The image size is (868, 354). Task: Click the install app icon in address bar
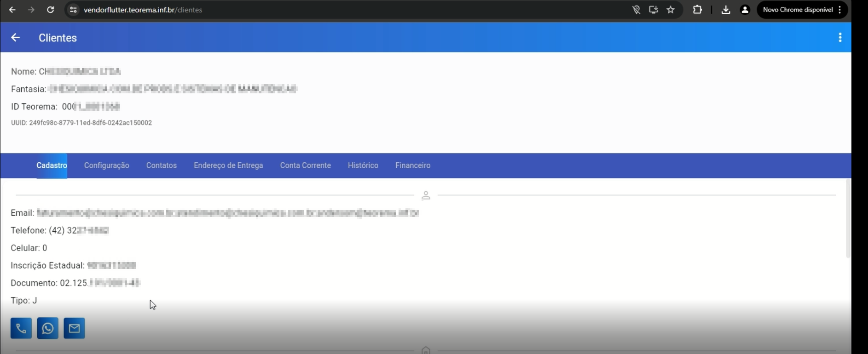653,10
